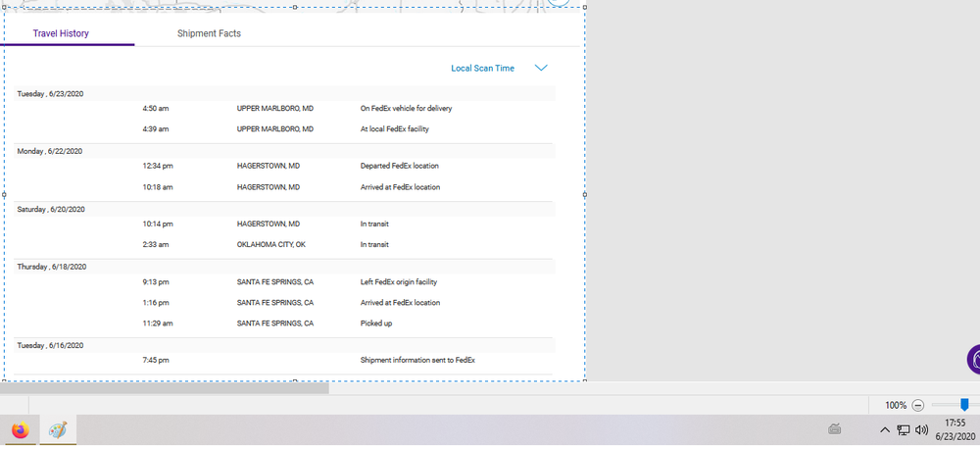Image resolution: width=980 pixels, height=449 pixels.
Task: Click the purple round icon at right edge
Action: (x=973, y=359)
